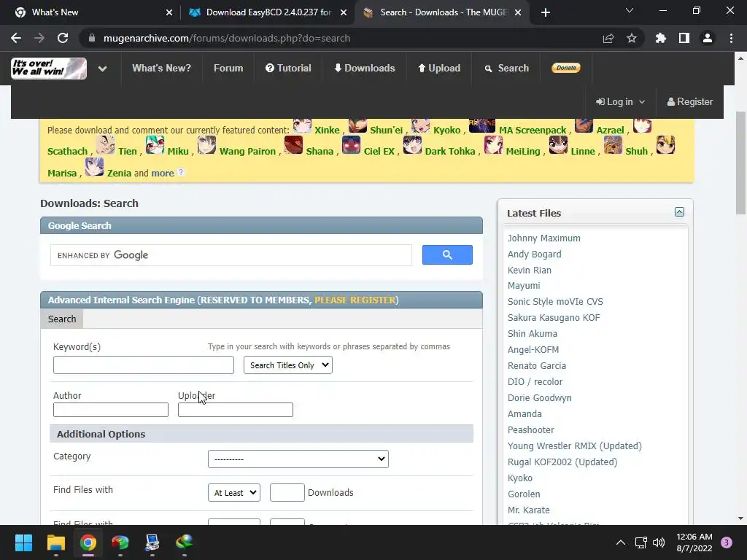The width and height of the screenshot is (747, 560).
Task: Select the Search tab in advanced search
Action: (x=62, y=319)
